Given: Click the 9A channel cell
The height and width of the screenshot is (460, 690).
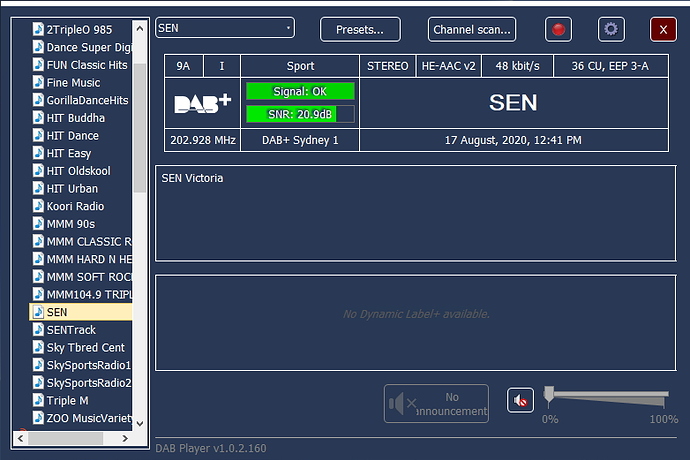Looking at the screenshot, I should point(184,66).
